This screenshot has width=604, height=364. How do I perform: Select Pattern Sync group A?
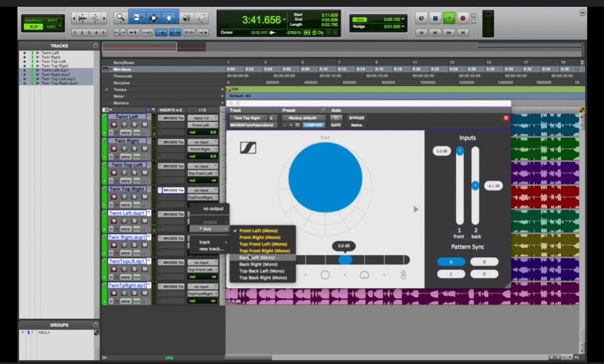pyautogui.click(x=451, y=261)
